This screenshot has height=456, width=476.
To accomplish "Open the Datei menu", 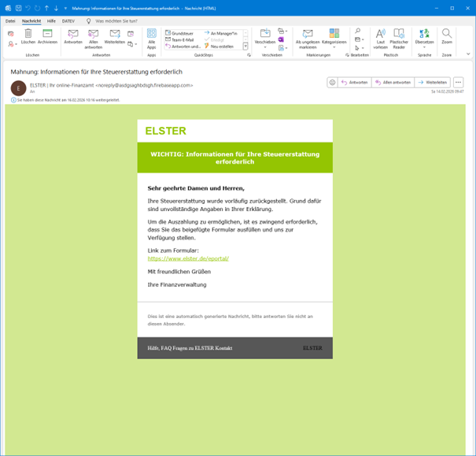I will [10, 21].
